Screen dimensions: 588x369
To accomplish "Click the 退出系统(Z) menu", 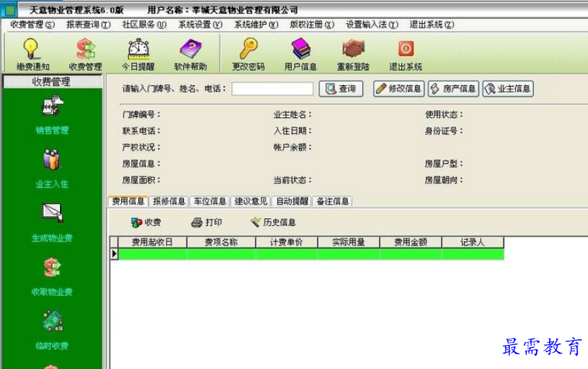I will 431,25.
